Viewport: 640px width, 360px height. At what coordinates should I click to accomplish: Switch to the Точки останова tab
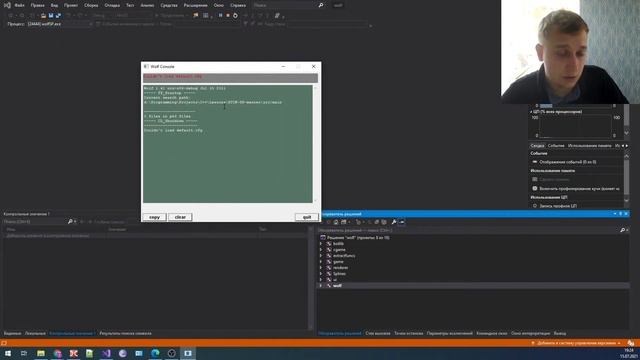coord(409,333)
